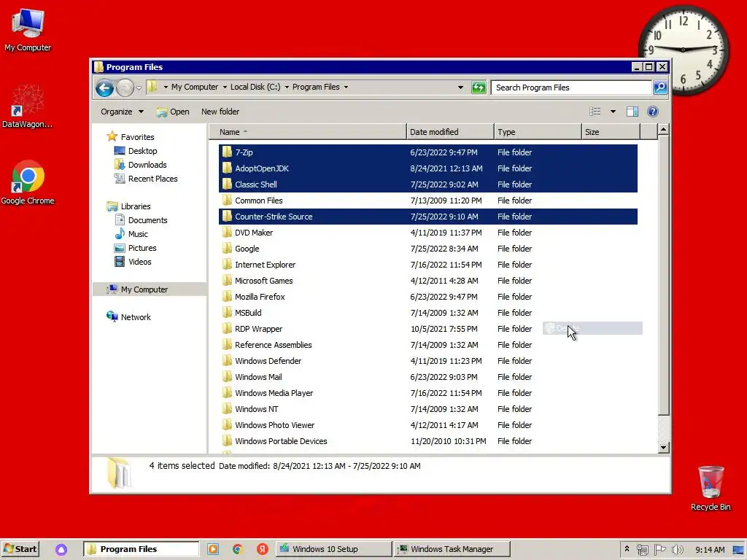The image size is (747, 560).
Task: Sort by the Type column header
Action: (538, 132)
